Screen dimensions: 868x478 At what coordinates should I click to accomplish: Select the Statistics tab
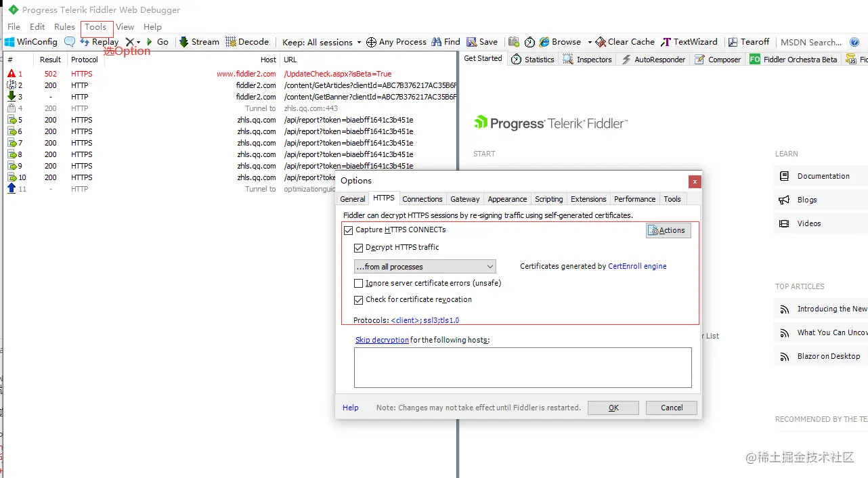coord(532,60)
